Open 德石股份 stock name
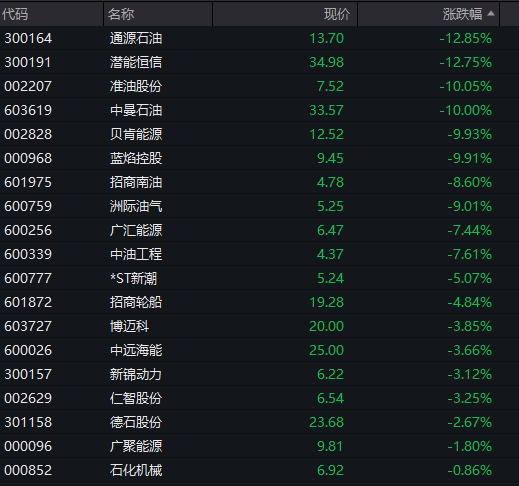 pyautogui.click(x=136, y=422)
